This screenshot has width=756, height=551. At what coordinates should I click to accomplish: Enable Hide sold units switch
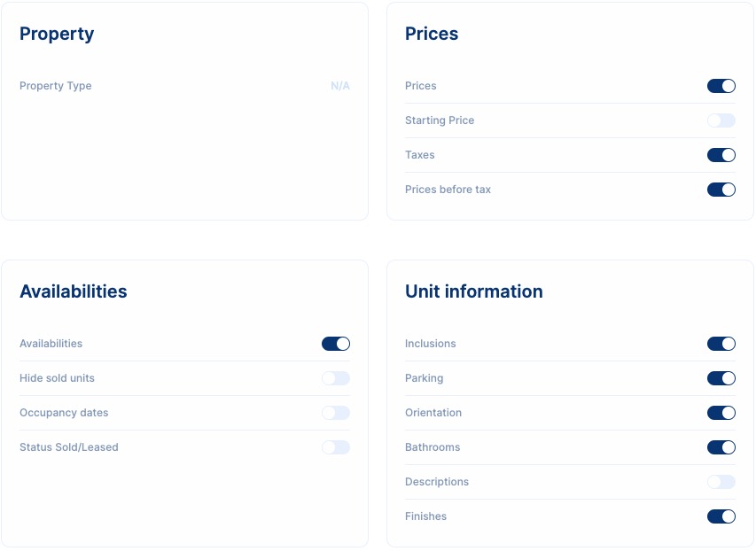[x=336, y=378]
